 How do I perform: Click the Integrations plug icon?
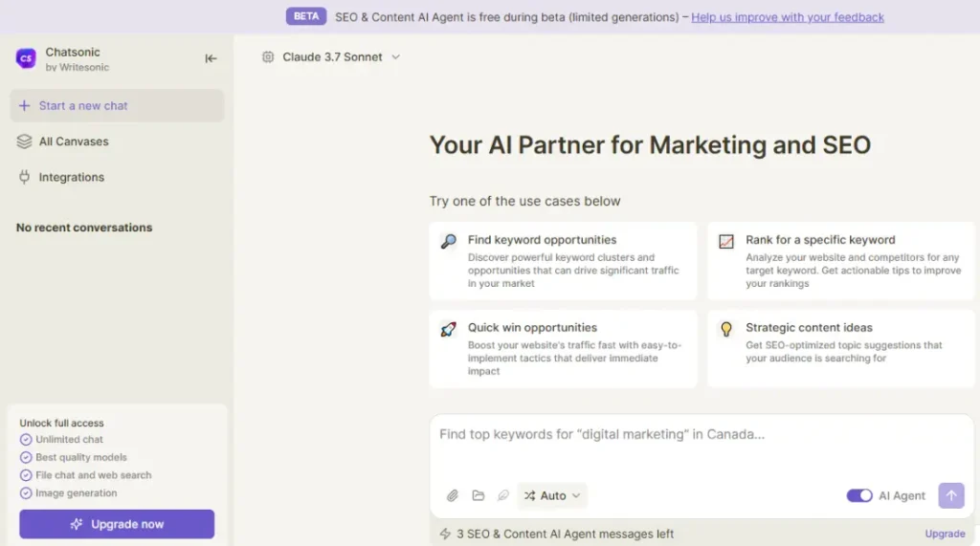tap(24, 178)
